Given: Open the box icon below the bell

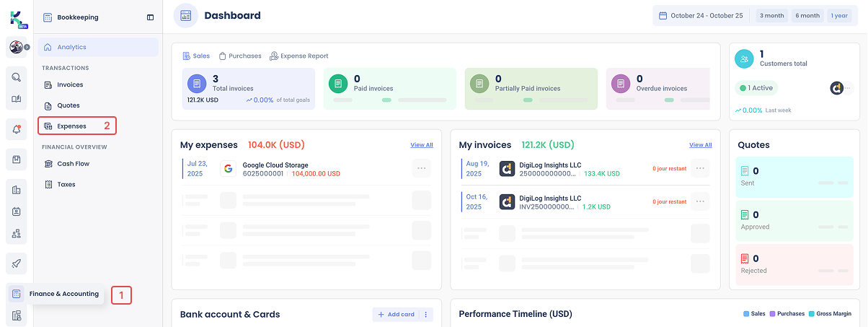Looking at the screenshot, I should pos(16,160).
